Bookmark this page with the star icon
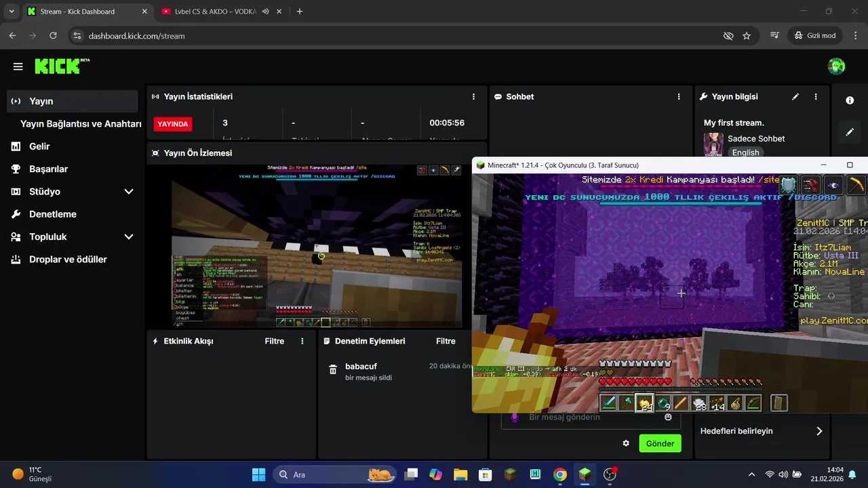 tap(747, 36)
